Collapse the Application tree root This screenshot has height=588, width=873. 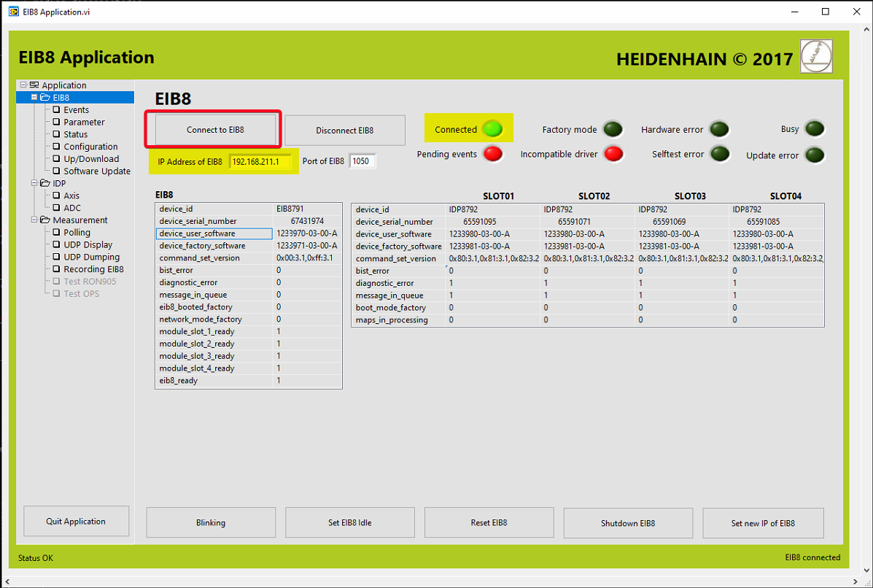click(x=23, y=85)
